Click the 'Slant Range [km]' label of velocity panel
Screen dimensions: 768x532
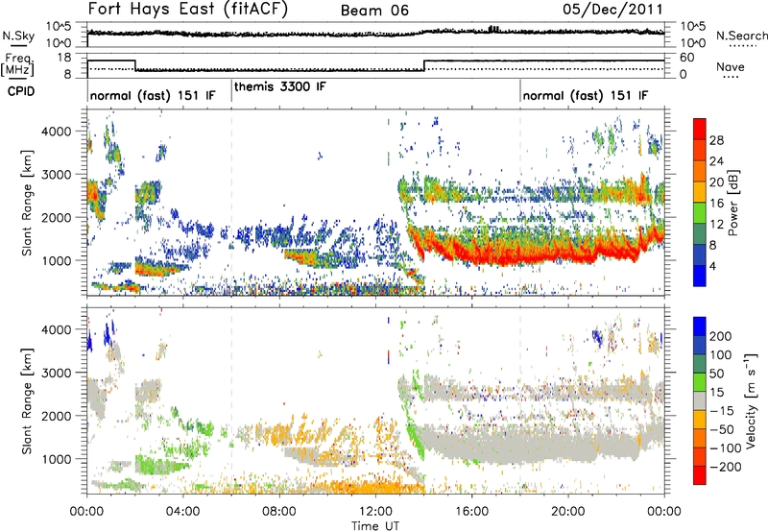tap(27, 400)
